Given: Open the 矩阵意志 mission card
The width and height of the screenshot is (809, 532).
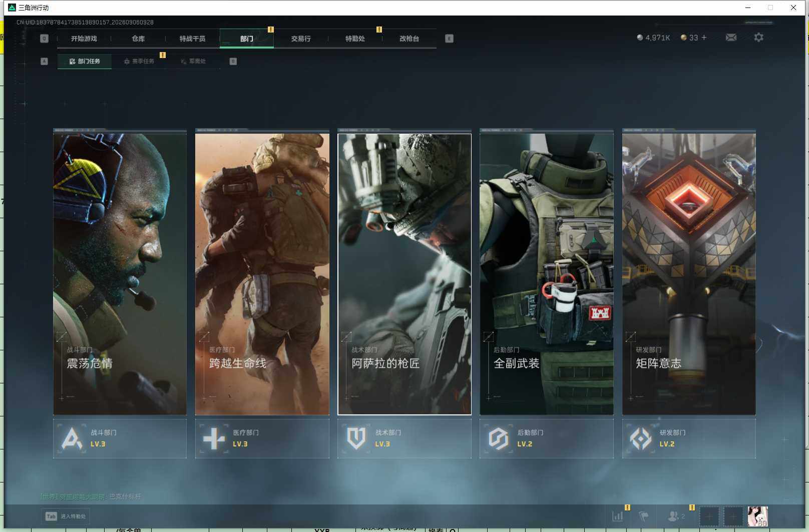Looking at the screenshot, I should [x=689, y=274].
